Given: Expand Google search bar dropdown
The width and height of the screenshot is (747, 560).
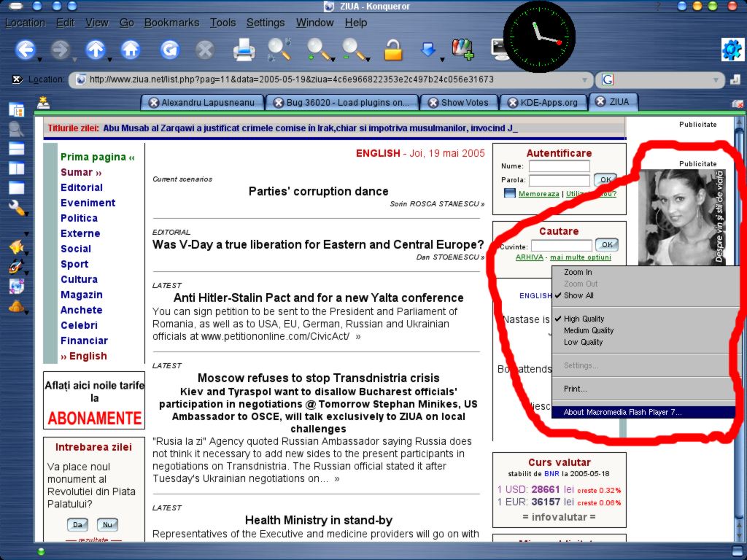Looking at the screenshot, I should click(x=716, y=80).
